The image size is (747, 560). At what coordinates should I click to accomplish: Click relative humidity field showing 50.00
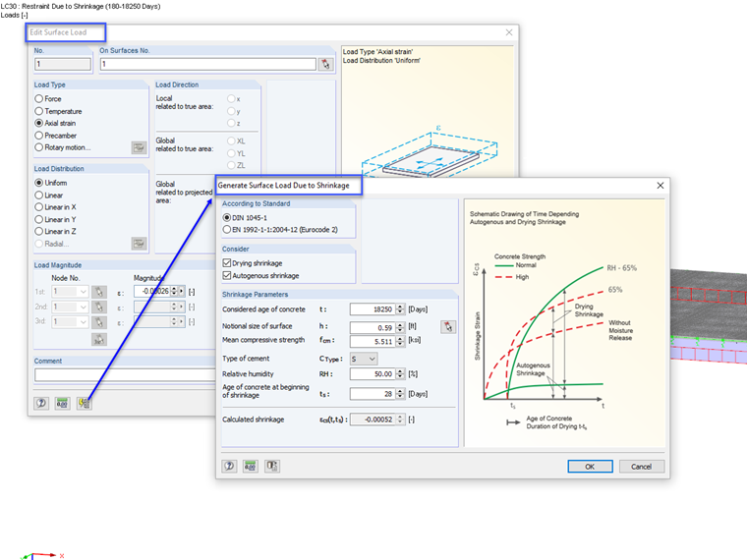(x=373, y=373)
